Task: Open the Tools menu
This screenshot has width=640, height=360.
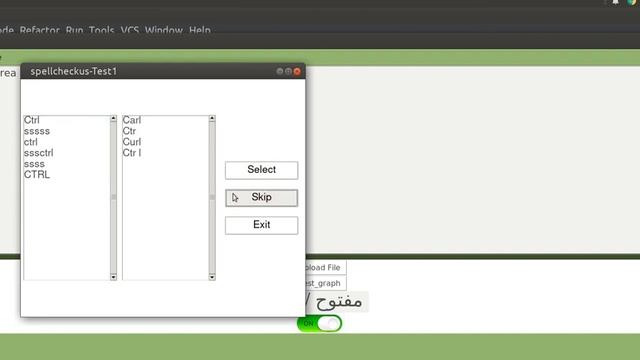Action: click(101, 30)
